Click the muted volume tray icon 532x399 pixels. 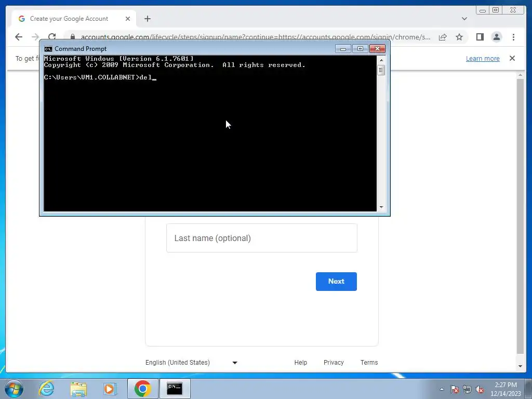pyautogui.click(x=480, y=389)
